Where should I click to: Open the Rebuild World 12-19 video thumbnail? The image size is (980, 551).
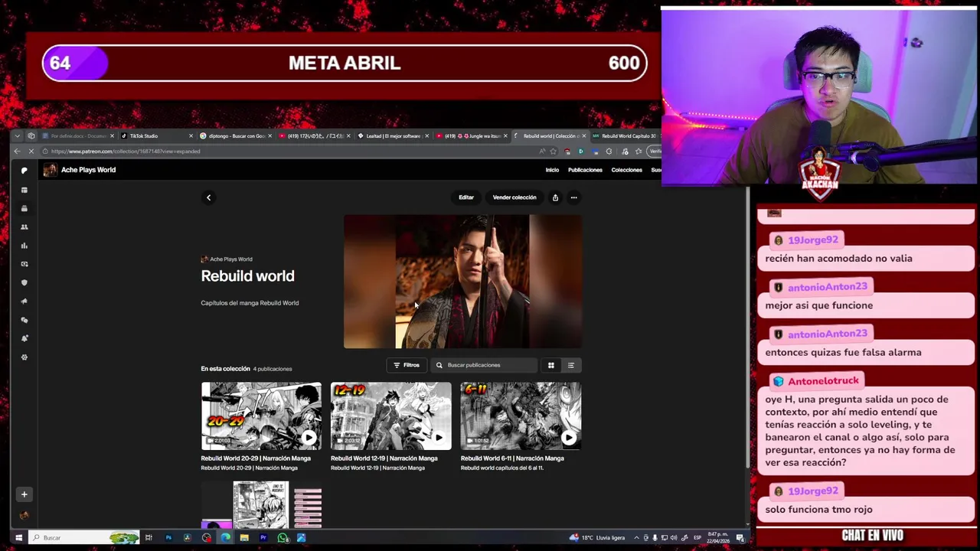(390, 416)
